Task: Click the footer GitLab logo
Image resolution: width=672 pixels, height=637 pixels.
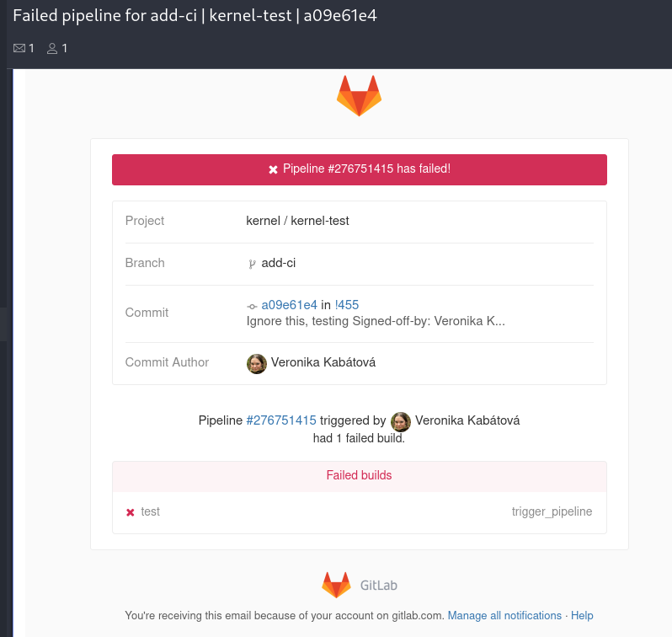Action: point(336,585)
